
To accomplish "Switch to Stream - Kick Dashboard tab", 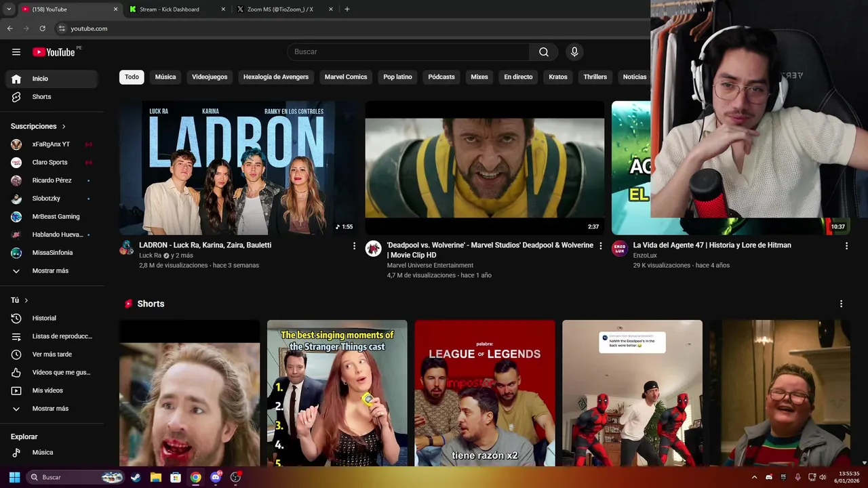I will pyautogui.click(x=176, y=9).
